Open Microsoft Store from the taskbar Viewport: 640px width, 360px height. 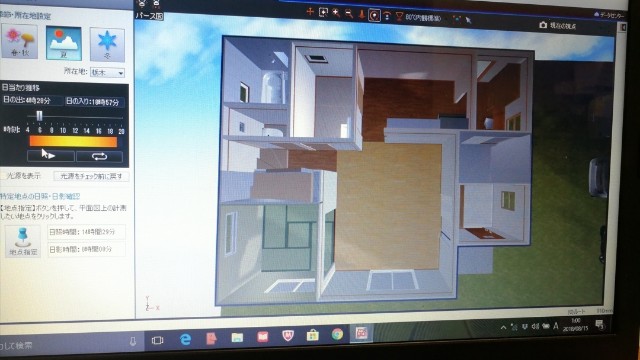pos(313,335)
